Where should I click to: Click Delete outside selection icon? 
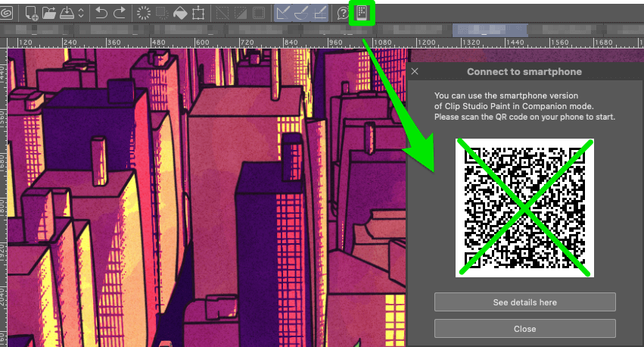pos(162,13)
